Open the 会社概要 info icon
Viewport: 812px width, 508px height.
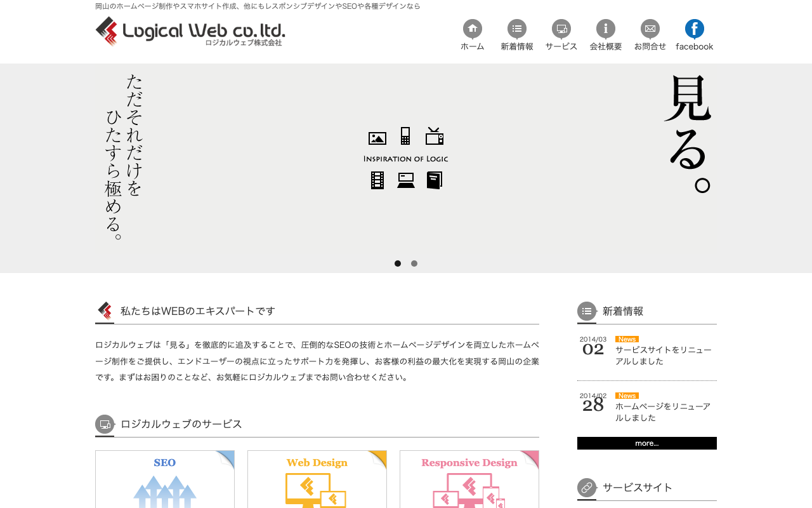(606, 29)
